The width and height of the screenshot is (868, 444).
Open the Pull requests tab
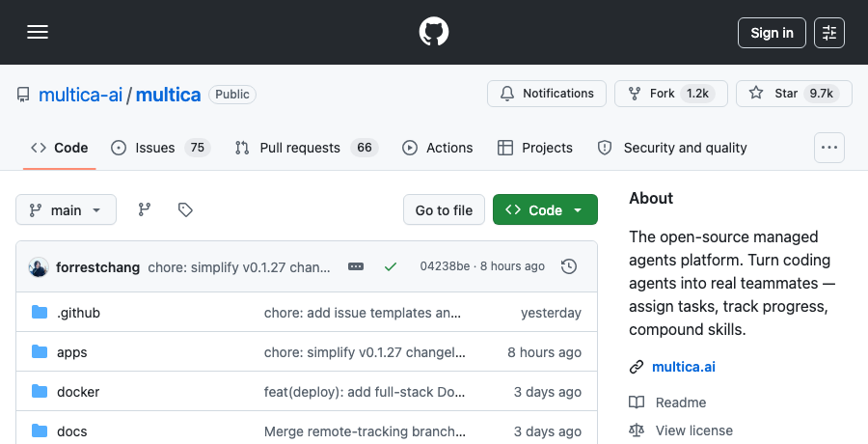(x=306, y=148)
